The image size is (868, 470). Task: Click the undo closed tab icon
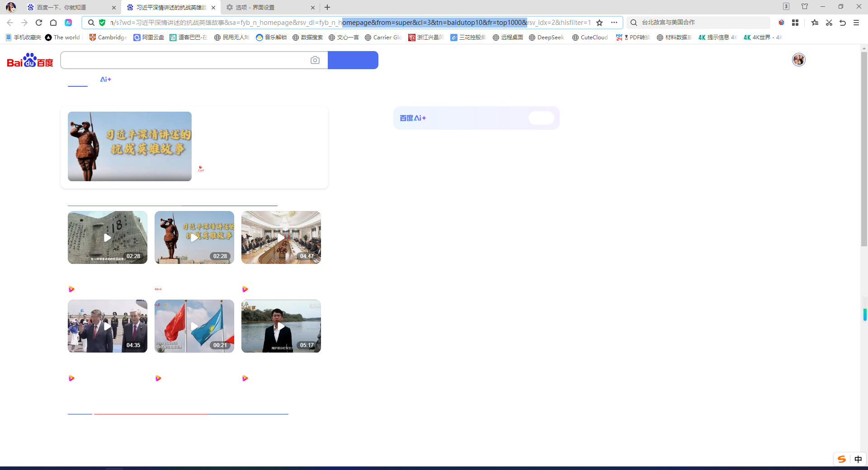tap(843, 23)
